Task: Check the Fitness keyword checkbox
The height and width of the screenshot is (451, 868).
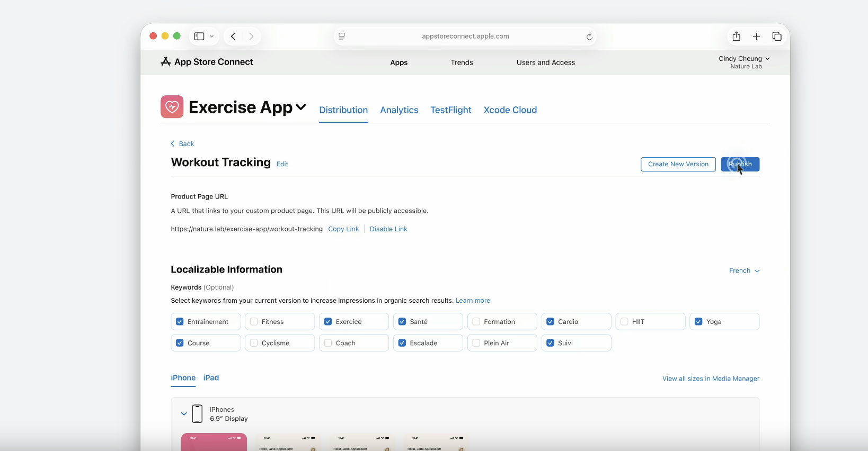Action: click(254, 322)
